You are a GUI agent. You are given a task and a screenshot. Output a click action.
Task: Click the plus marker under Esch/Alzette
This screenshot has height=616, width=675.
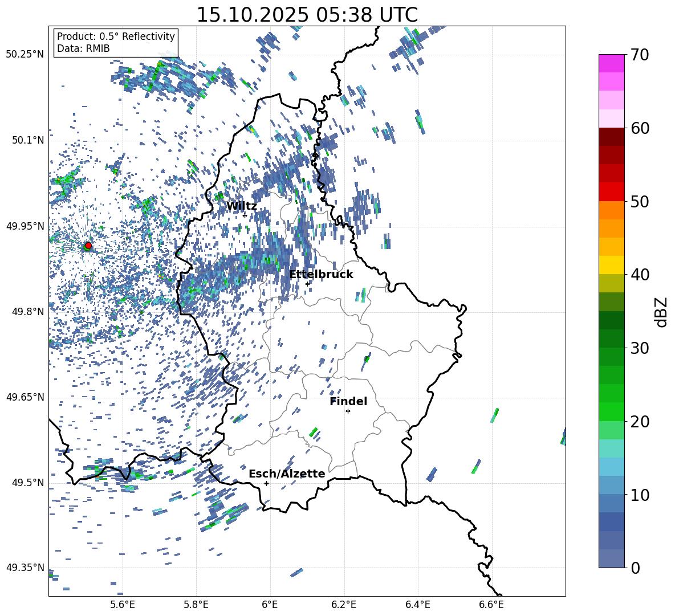click(x=266, y=483)
